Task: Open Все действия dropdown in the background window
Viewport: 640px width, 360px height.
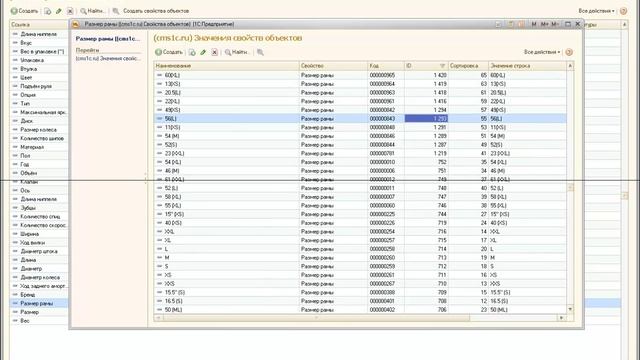Action: tap(596, 11)
